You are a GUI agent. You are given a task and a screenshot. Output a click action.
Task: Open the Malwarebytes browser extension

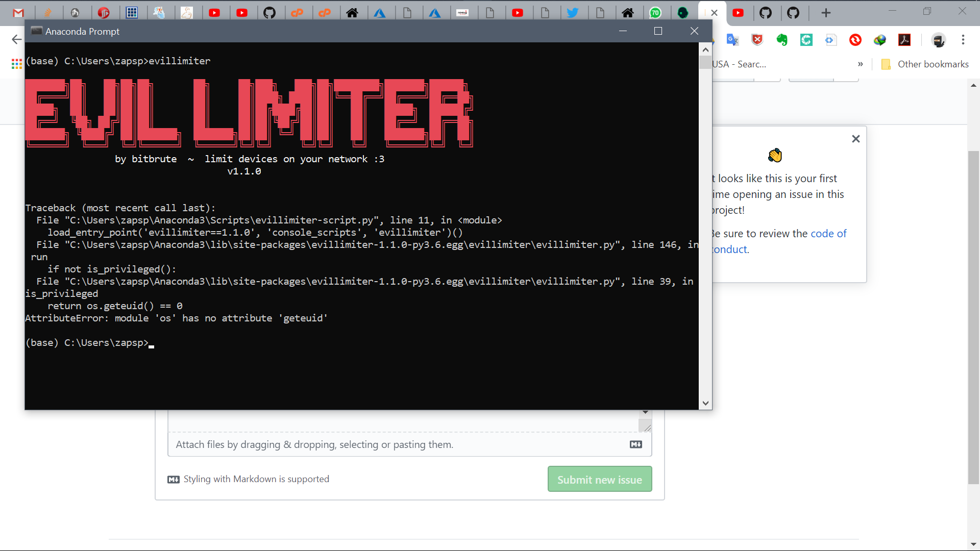tap(757, 39)
